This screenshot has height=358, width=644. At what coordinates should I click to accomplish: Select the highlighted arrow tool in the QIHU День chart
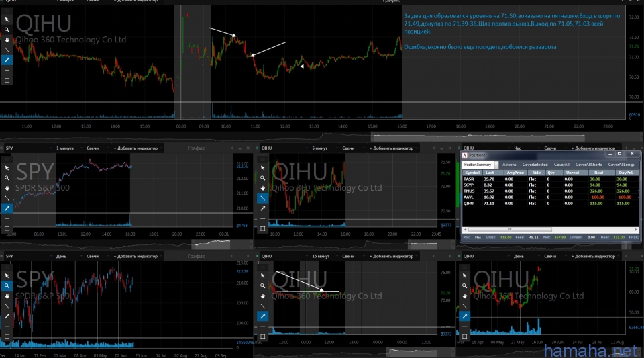pos(464,316)
